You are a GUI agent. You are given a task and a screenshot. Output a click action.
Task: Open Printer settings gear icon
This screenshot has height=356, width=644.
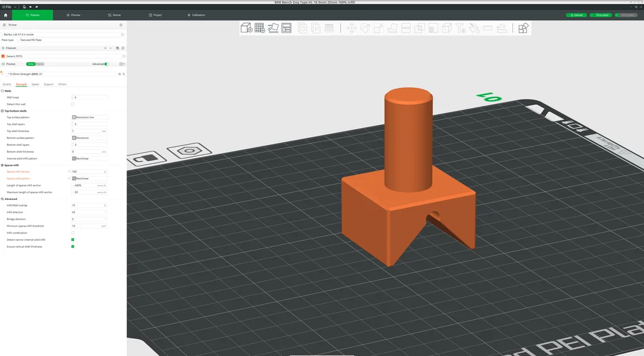[121, 25]
